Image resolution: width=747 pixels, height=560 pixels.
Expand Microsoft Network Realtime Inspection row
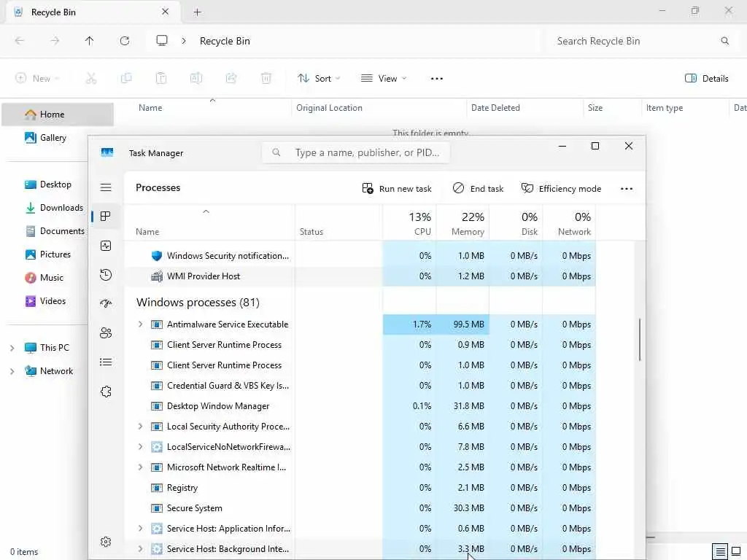[140, 467]
